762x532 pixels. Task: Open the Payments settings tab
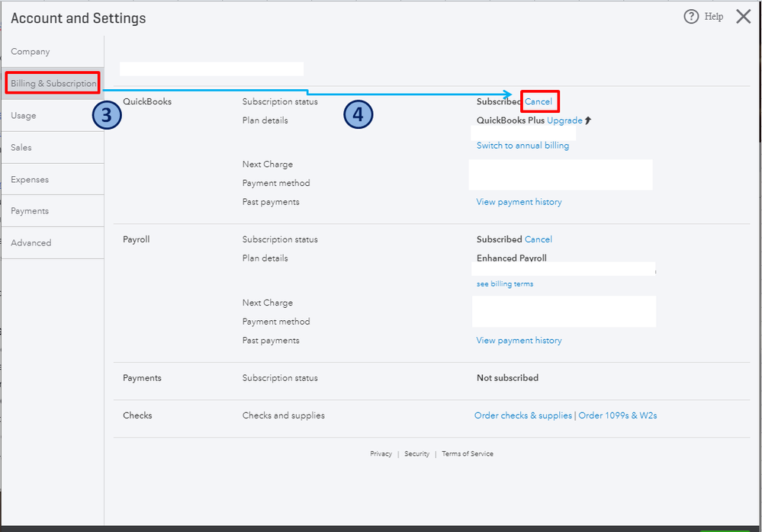click(x=30, y=211)
